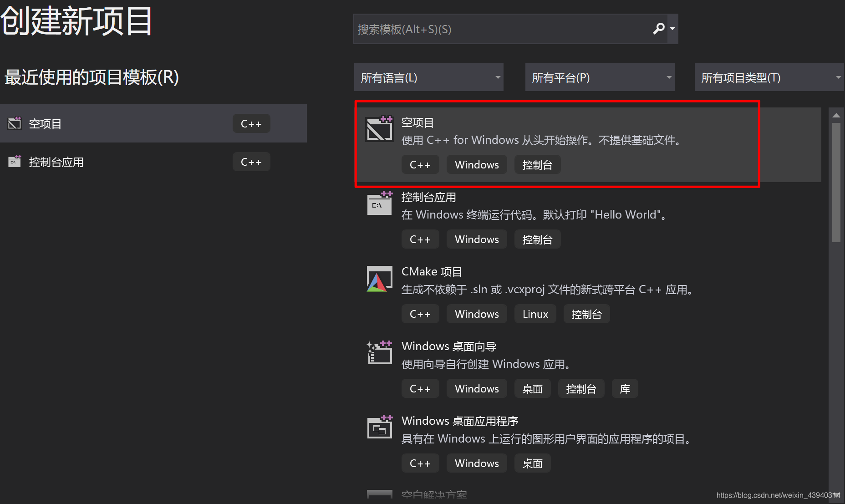Screen dimensions: 845x504
Task: Select the 控制台应用 template title in results
Action: (x=428, y=197)
